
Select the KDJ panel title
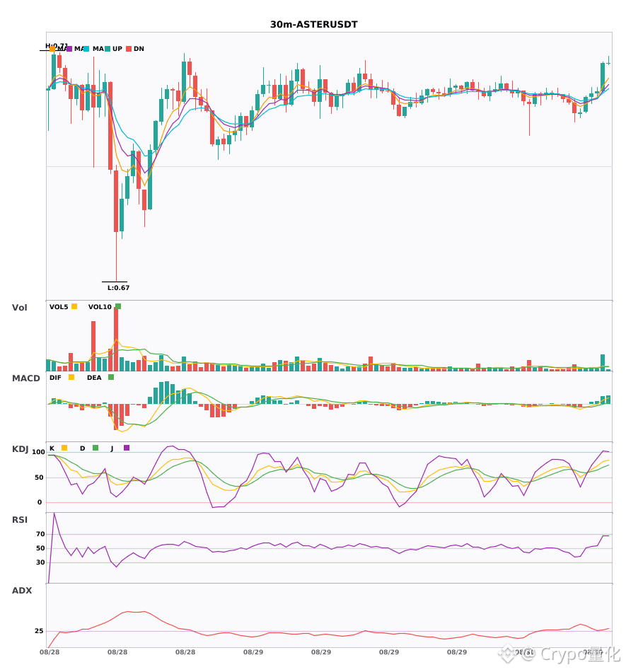[x=20, y=449]
